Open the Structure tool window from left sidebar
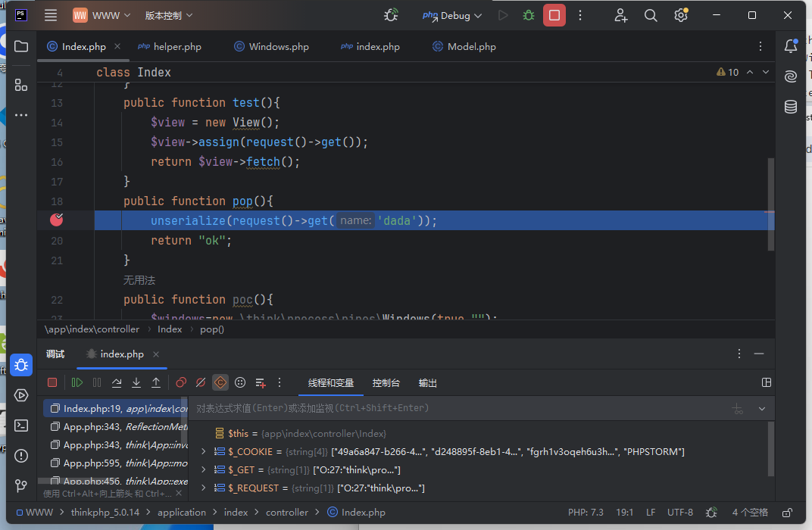The image size is (812, 530). click(x=21, y=85)
